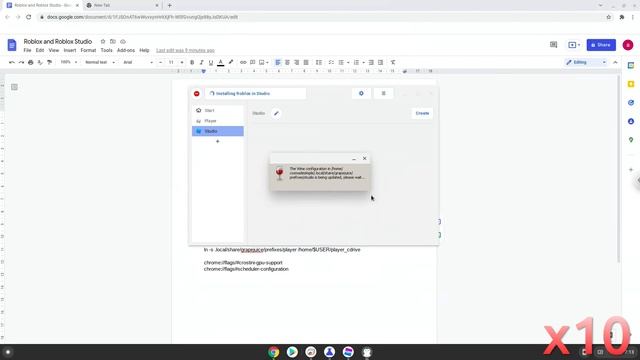The height and width of the screenshot is (360, 640).
Task: Switch to the New Tab browser tab
Action: pos(122,5)
